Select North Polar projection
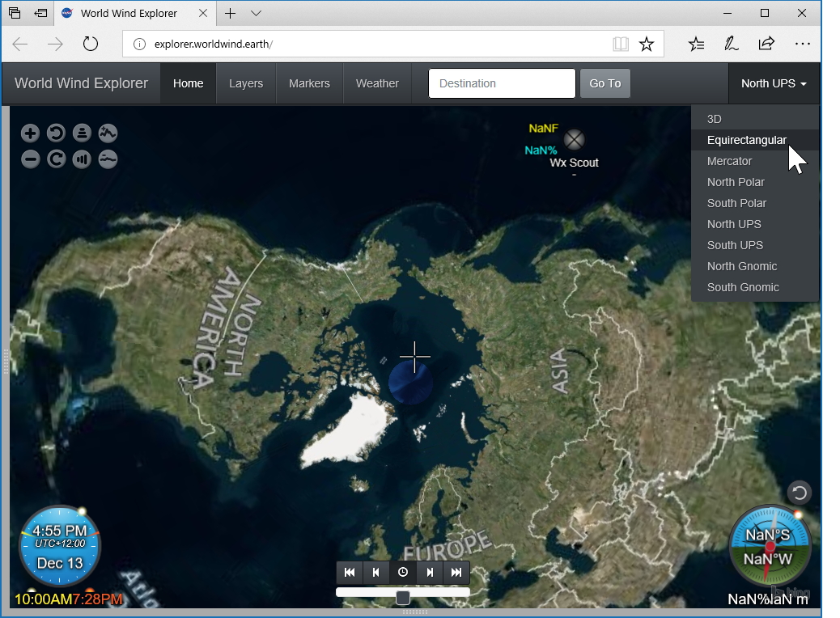 point(755,182)
